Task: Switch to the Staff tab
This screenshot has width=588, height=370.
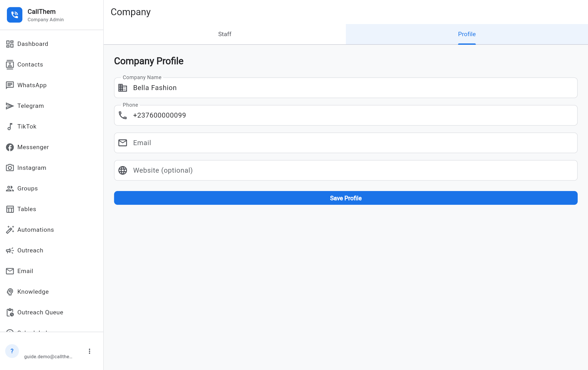Action: point(225,34)
